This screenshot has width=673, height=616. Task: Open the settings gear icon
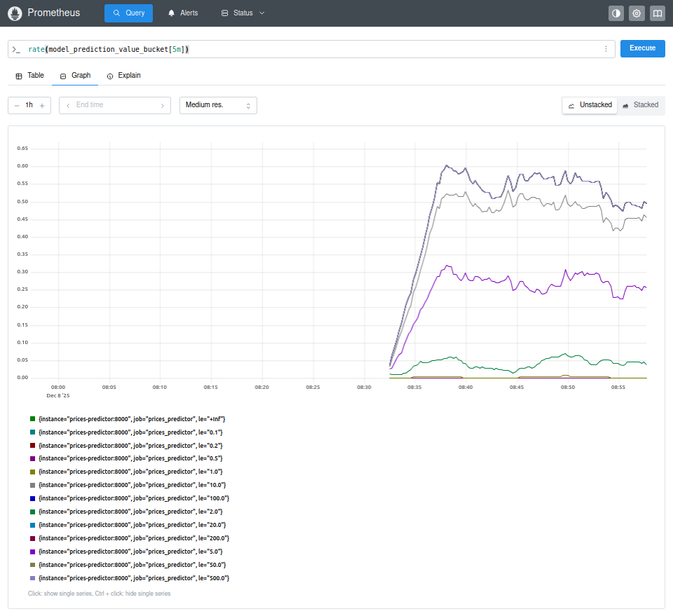(637, 13)
